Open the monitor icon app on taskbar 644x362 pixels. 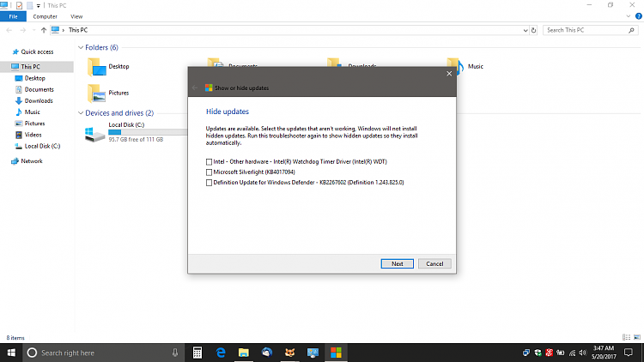pos(313,353)
